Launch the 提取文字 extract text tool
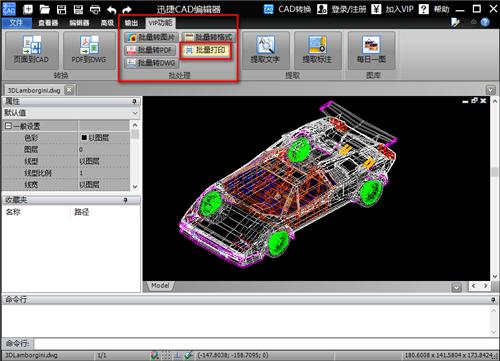The height and width of the screenshot is (361, 500). click(265, 50)
